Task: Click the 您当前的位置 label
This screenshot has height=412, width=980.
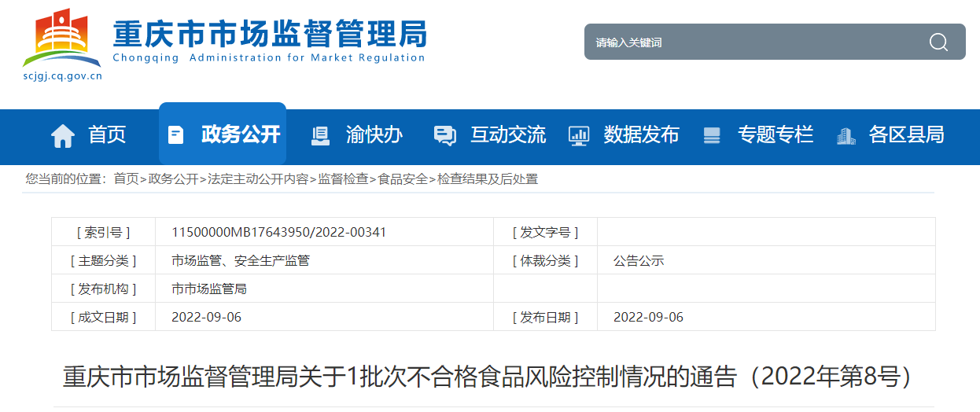Action: click(65, 178)
